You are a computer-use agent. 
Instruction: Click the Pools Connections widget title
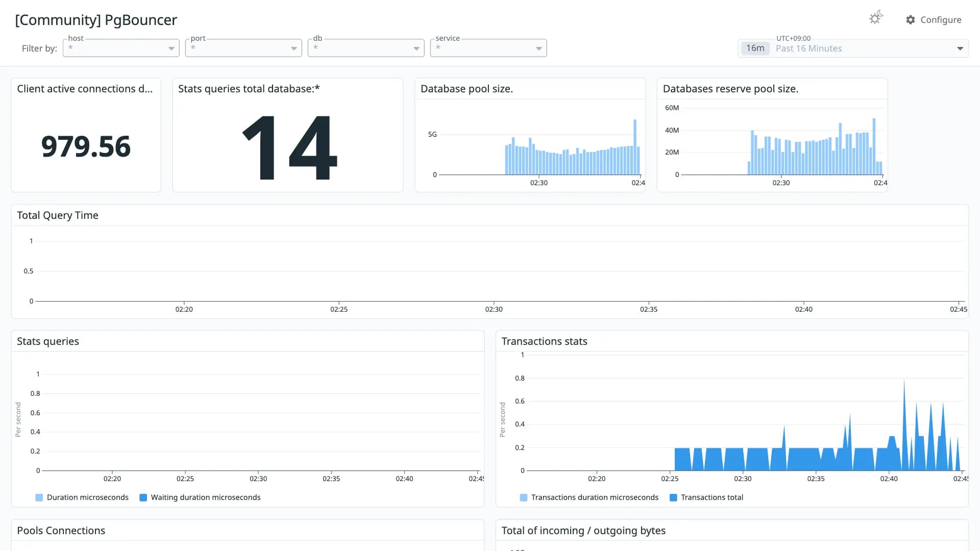pos(61,531)
